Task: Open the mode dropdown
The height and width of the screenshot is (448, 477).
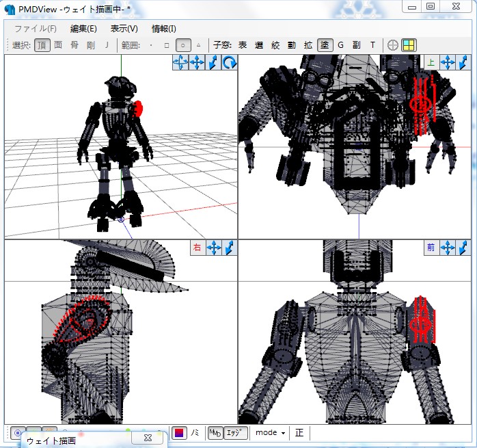Action: pyautogui.click(x=270, y=433)
